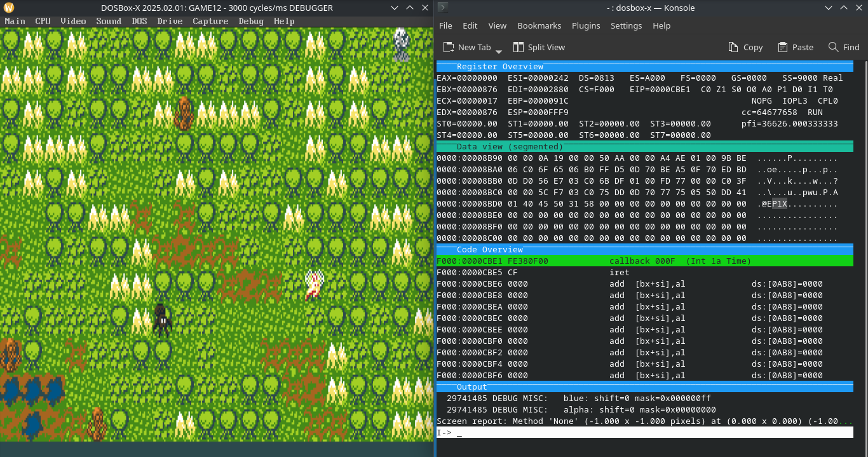The height and width of the screenshot is (457, 868).
Task: Open the Video menu in DOSBox-X
Action: [73, 21]
